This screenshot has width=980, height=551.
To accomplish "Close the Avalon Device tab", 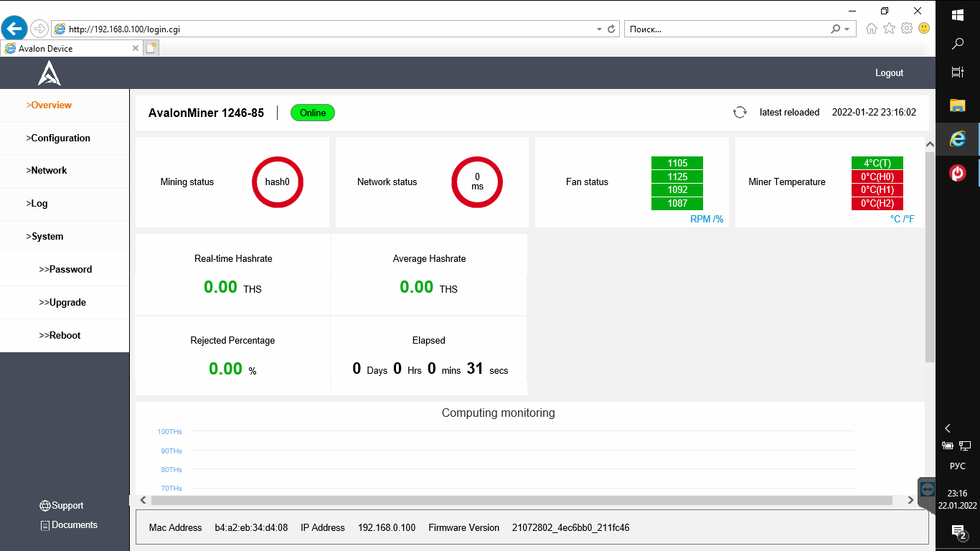I will pyautogui.click(x=136, y=48).
